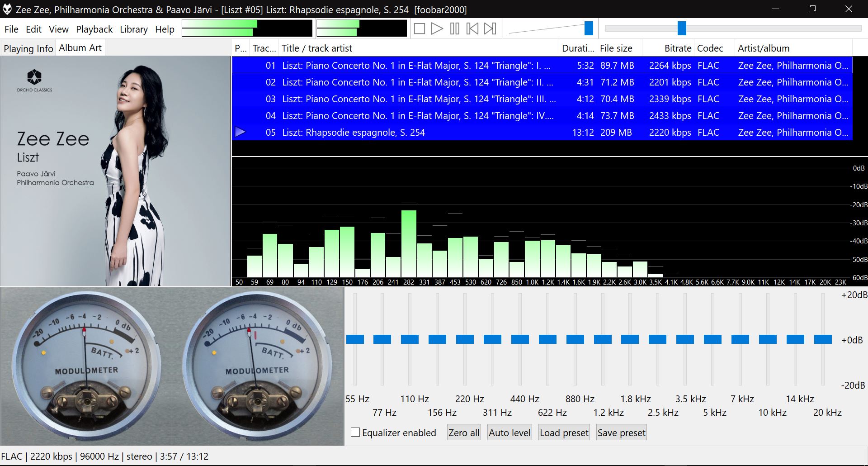The height and width of the screenshot is (466, 868).
Task: Click the 156 Hz equalizer slider
Action: [437, 339]
